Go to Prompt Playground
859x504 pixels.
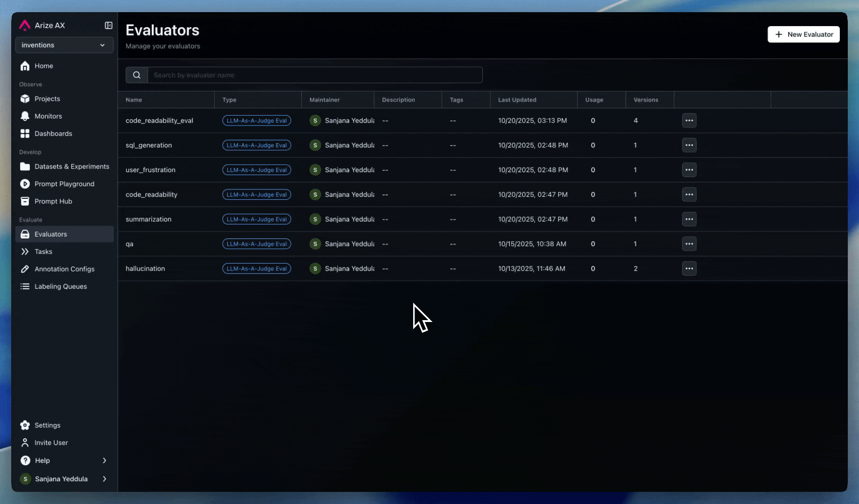click(x=64, y=184)
